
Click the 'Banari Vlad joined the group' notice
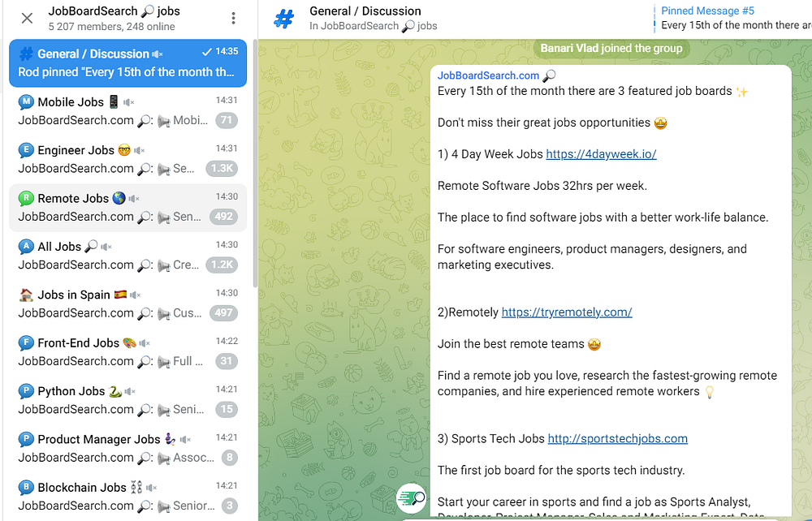611,49
